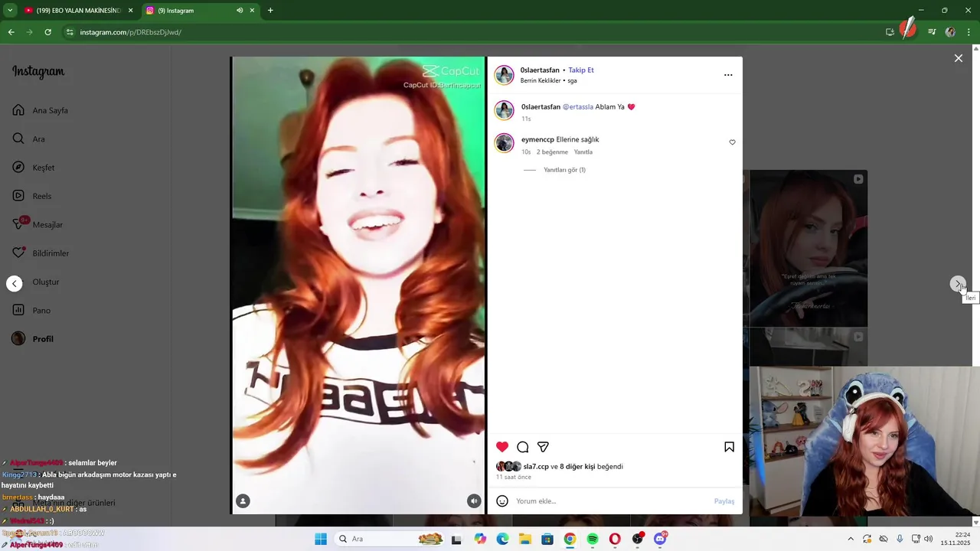980x551 pixels.
Task: Go back in the browser
Action: pos(11,32)
